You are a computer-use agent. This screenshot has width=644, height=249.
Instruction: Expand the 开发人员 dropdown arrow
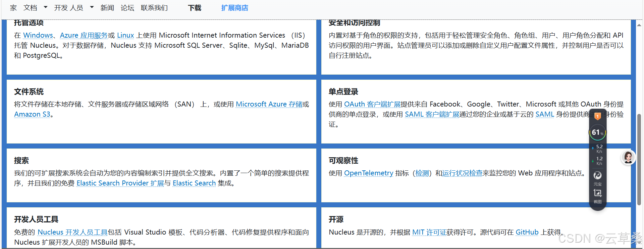coord(92,7)
